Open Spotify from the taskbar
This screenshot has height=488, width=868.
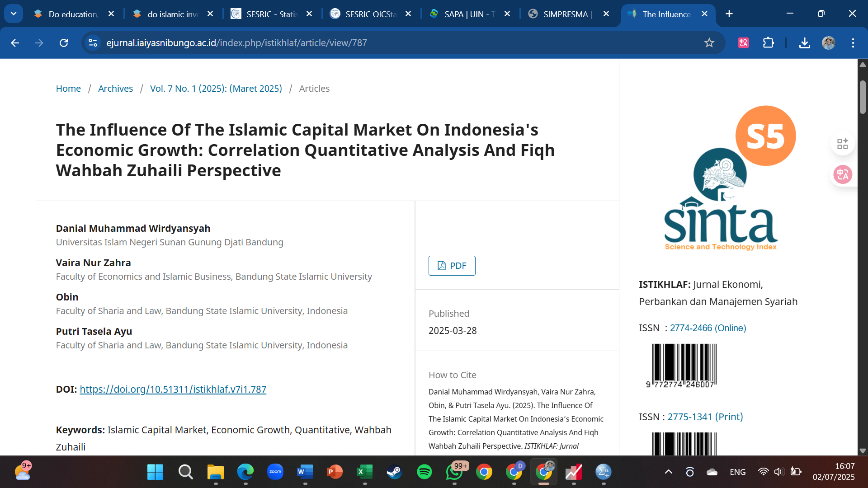(x=424, y=472)
